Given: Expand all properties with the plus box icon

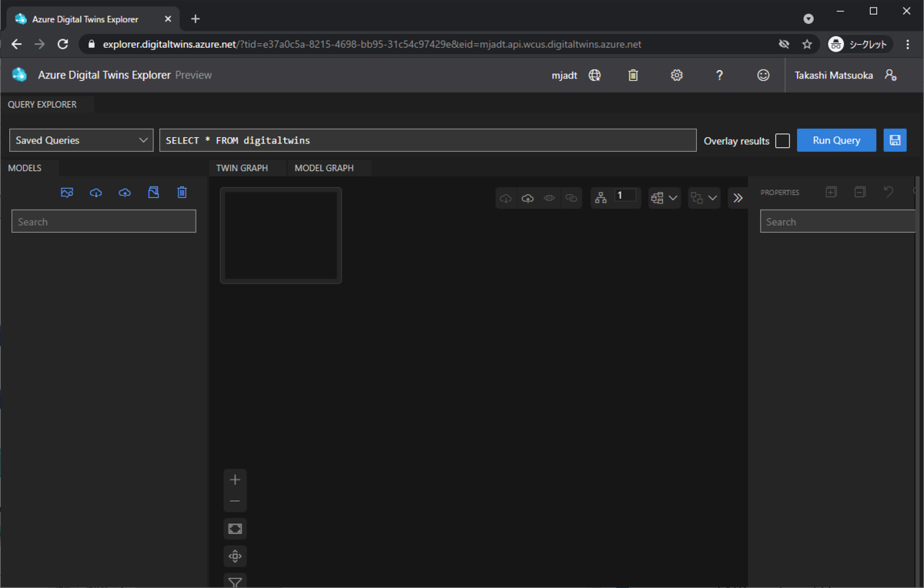Looking at the screenshot, I should (x=831, y=192).
